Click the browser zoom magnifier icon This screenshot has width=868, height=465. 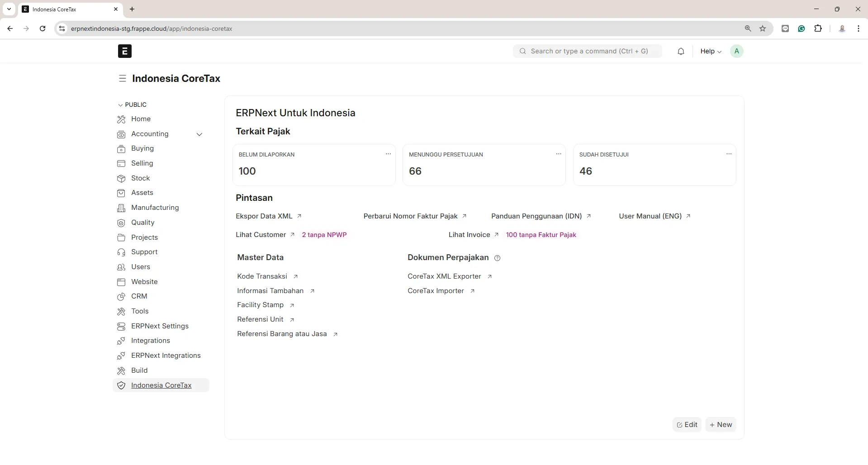748,28
